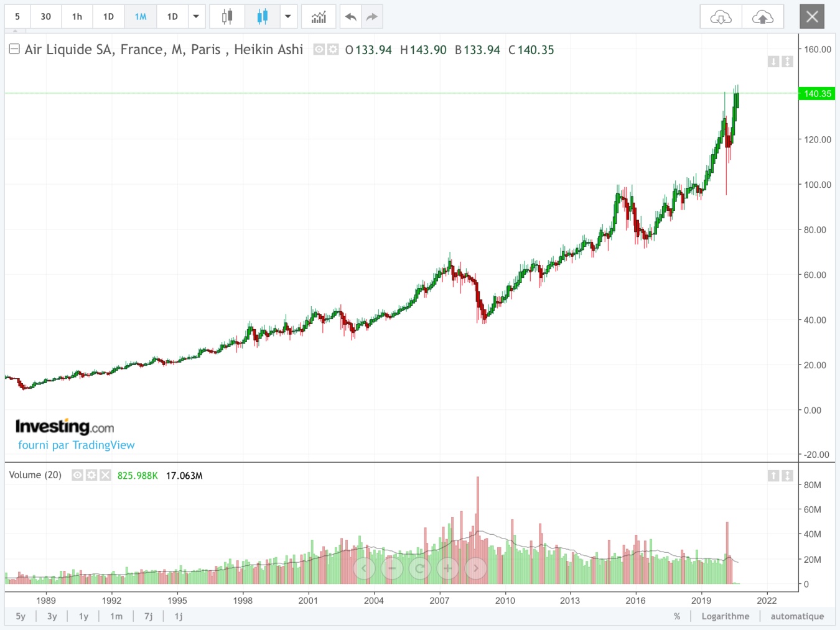The width and height of the screenshot is (840, 630).
Task: Close the chart with the X button
Action: [x=812, y=17]
